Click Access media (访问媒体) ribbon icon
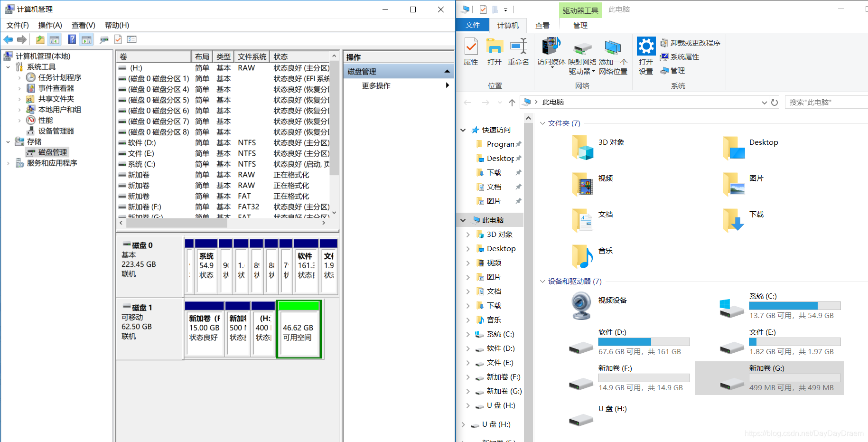 click(x=551, y=52)
